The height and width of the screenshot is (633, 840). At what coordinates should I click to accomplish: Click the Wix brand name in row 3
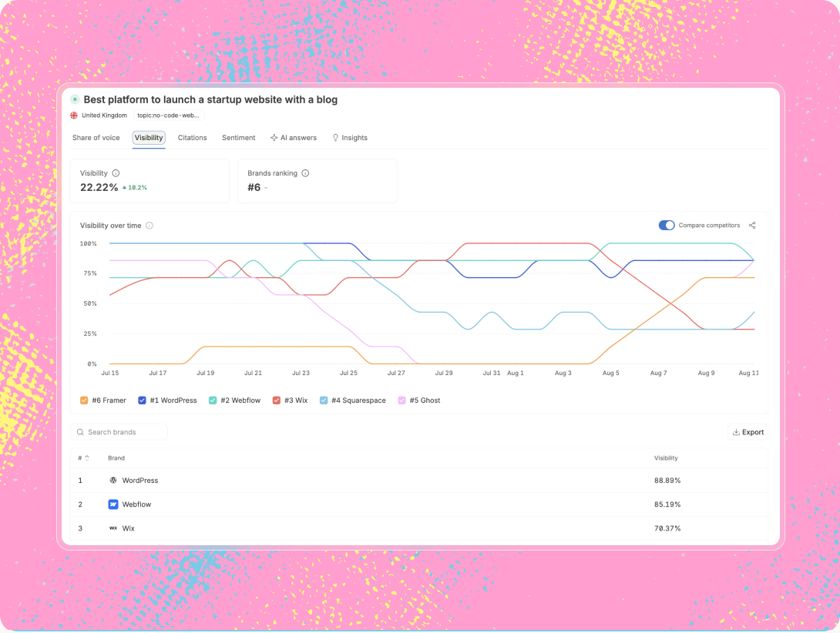tap(129, 528)
